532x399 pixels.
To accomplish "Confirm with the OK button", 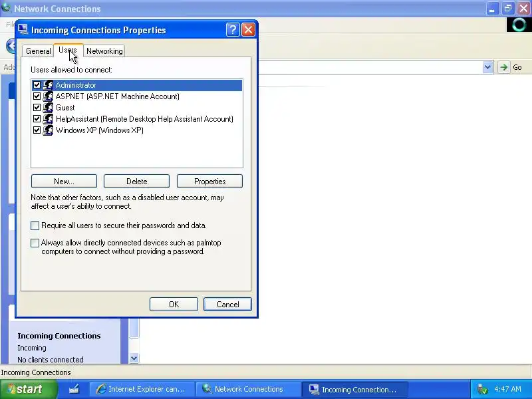I will coord(174,305).
